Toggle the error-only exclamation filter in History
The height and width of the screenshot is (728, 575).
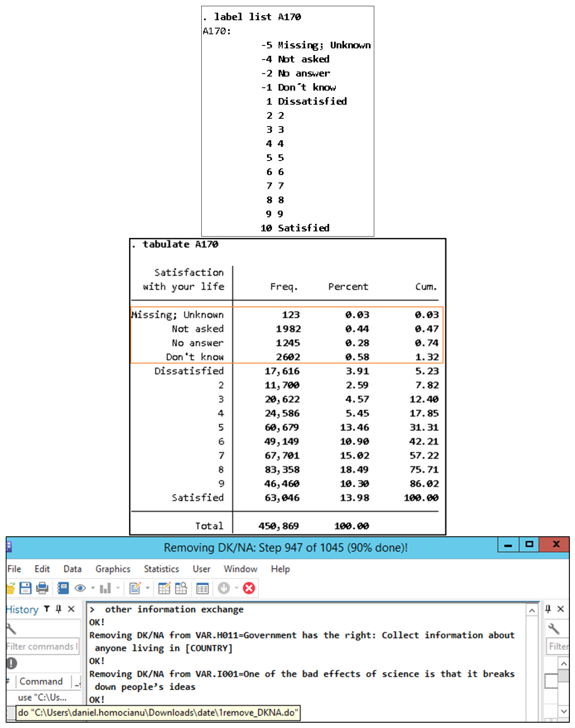coord(11,663)
